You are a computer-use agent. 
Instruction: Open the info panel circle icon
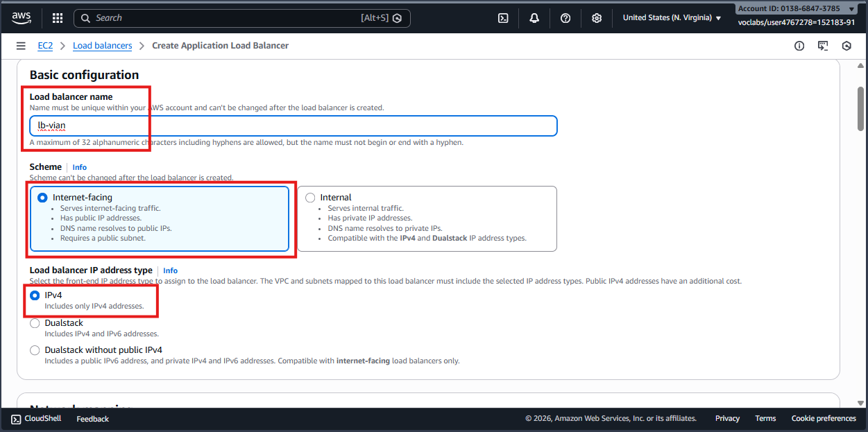pos(799,46)
